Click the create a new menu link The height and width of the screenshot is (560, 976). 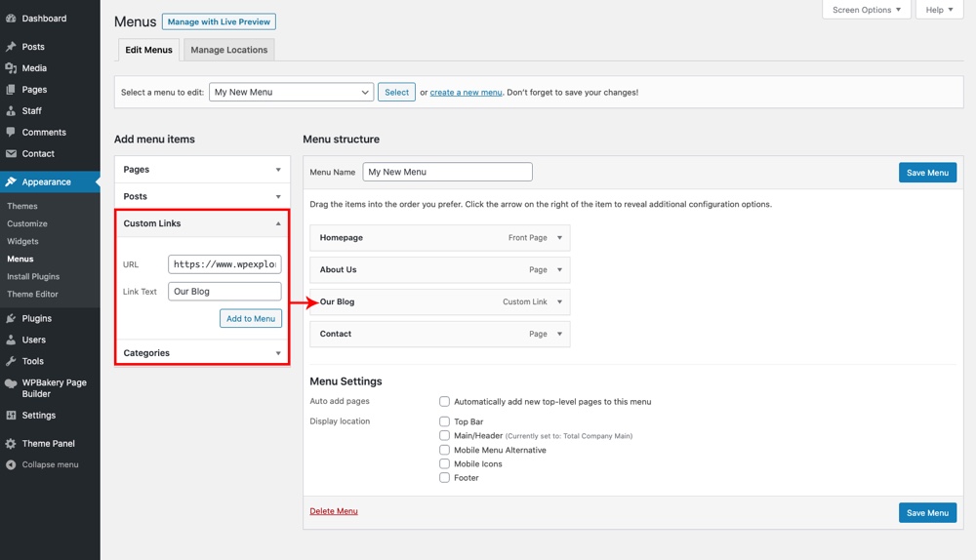coord(466,92)
